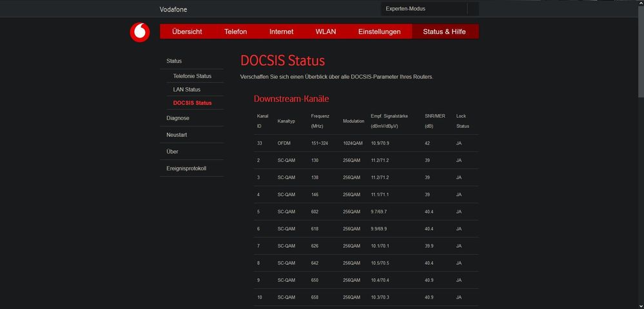Open the Experten-Modus dropdown
Screen dimensions: 644x309
coord(429,8)
